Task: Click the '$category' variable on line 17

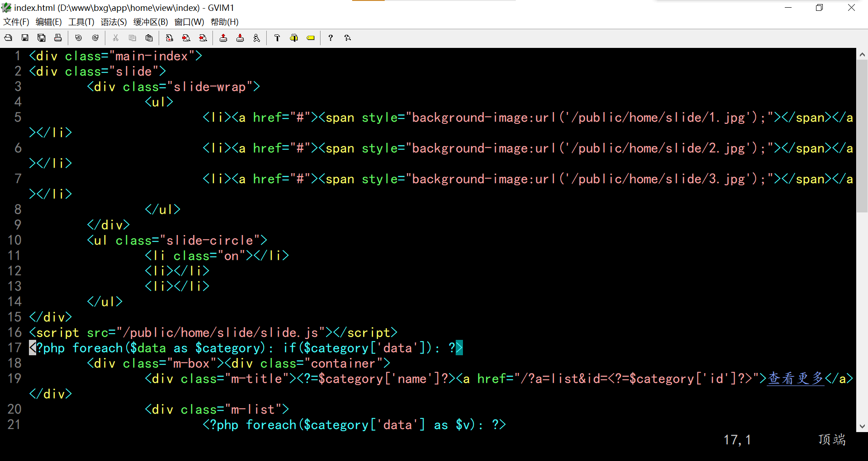Action: 227,348
